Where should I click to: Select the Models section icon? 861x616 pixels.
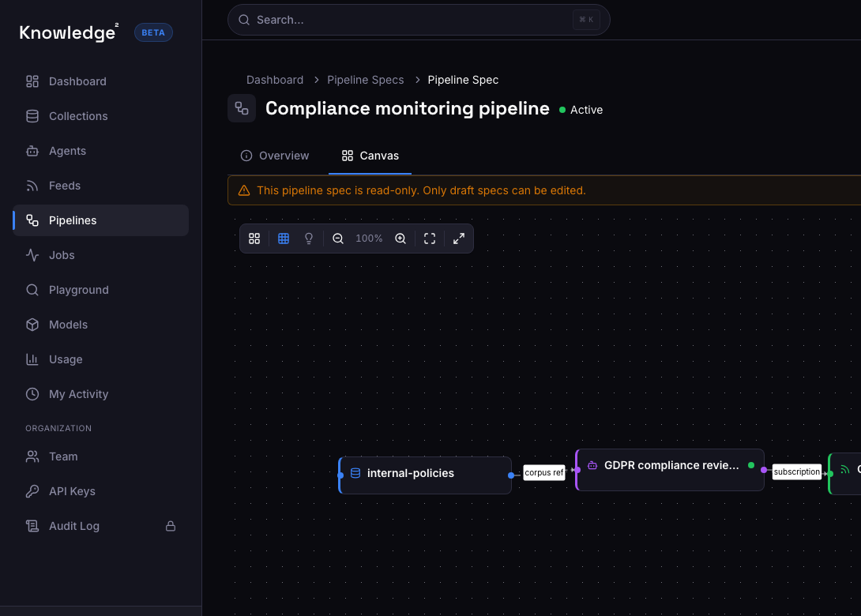click(x=32, y=325)
